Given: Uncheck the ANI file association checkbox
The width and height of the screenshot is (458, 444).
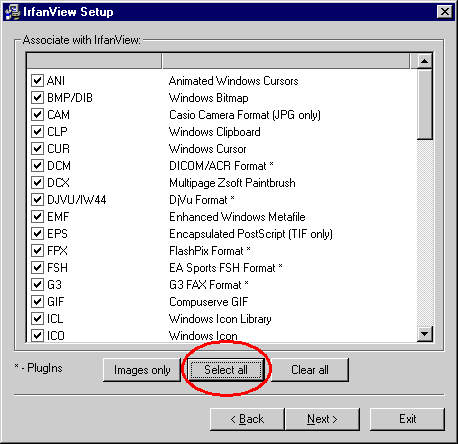Looking at the screenshot, I should [x=37, y=81].
